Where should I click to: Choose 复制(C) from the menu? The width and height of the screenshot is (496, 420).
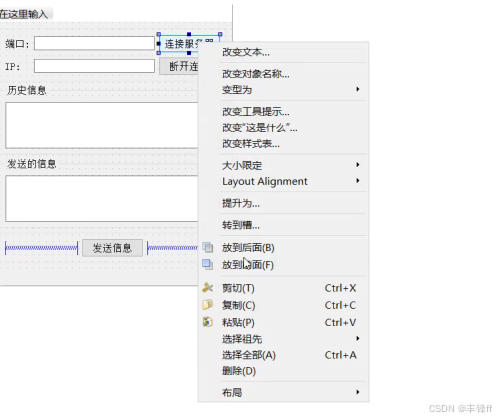point(284,305)
